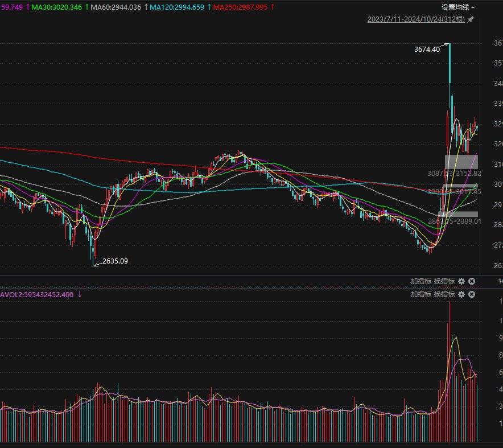Viewport: 503px width, 448px height.
Task: Open gear settings for the volume panel
Action: click(x=461, y=295)
